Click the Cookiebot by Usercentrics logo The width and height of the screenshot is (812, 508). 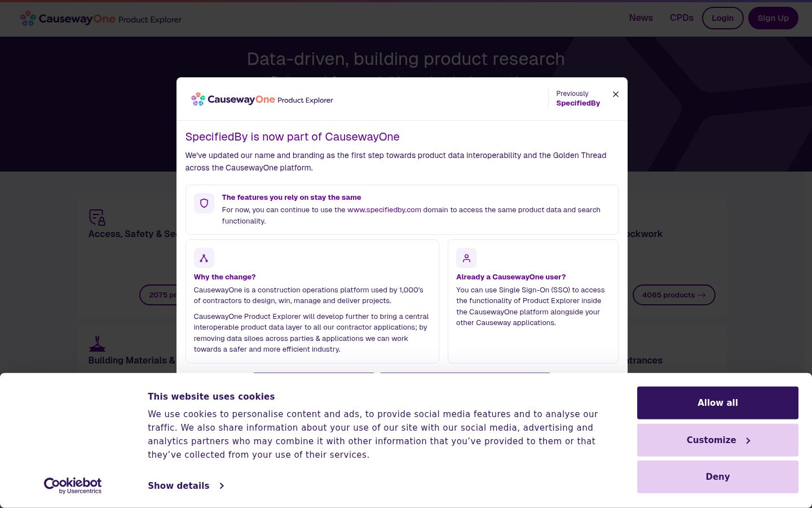point(73,485)
